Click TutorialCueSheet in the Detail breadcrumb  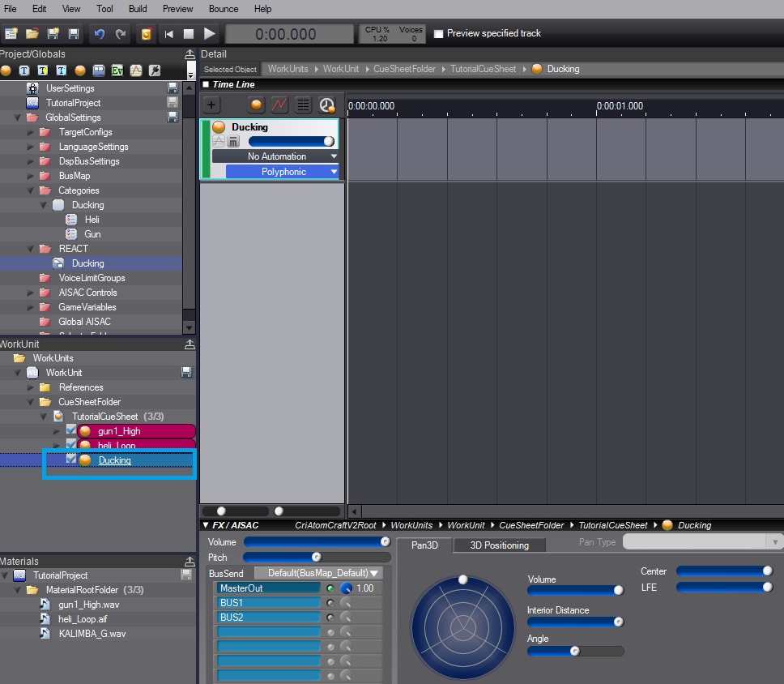coord(483,69)
